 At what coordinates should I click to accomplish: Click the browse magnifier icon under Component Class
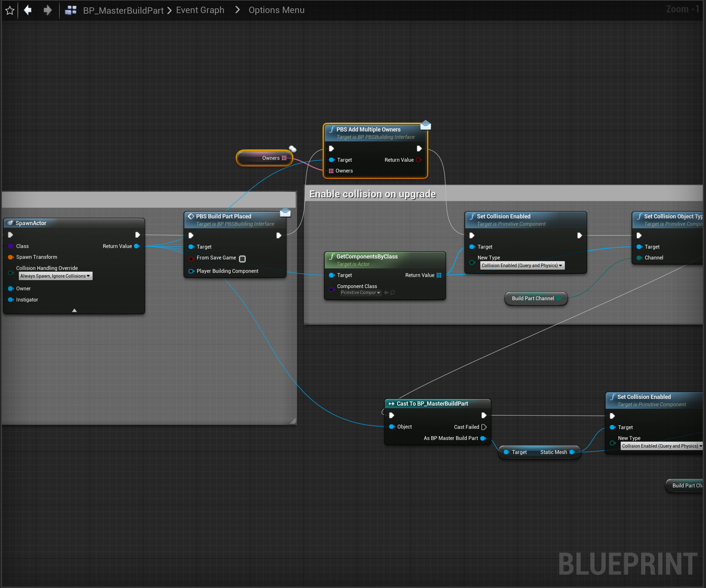pyautogui.click(x=392, y=293)
